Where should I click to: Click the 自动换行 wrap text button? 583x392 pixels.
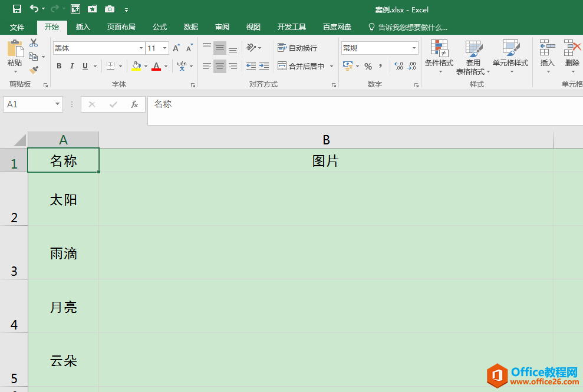click(x=298, y=48)
